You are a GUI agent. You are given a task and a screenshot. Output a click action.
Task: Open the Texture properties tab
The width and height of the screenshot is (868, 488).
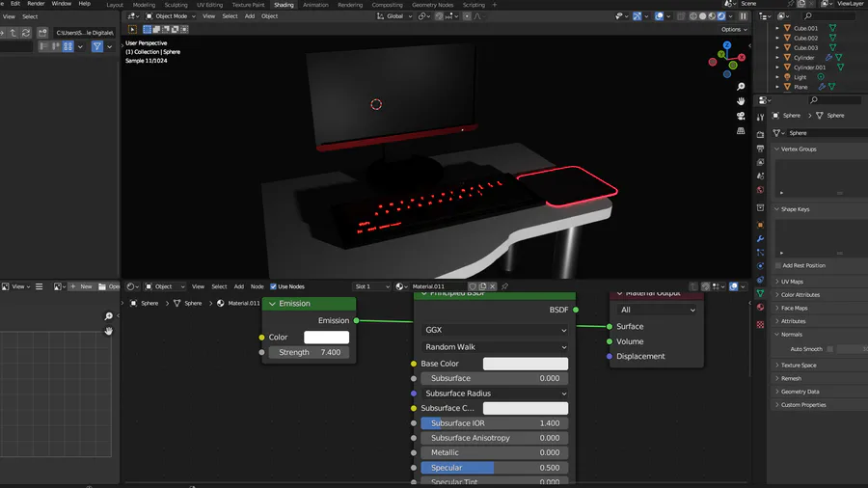pyautogui.click(x=760, y=325)
